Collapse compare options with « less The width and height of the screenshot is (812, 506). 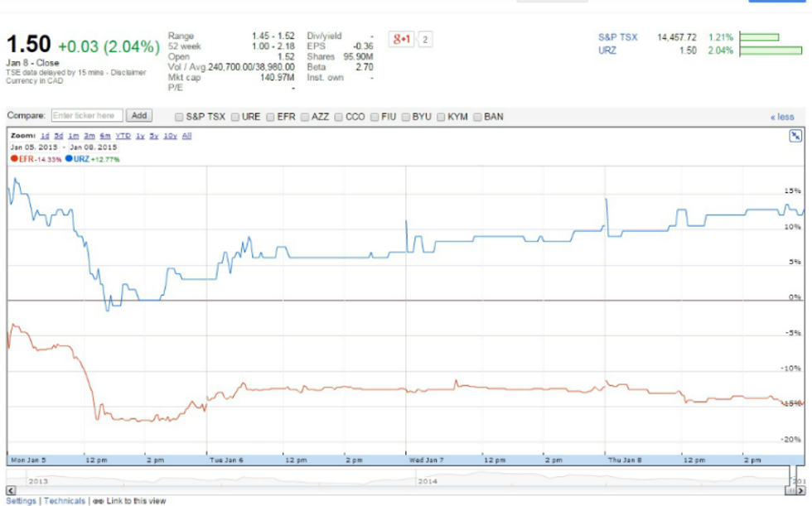[781, 117]
